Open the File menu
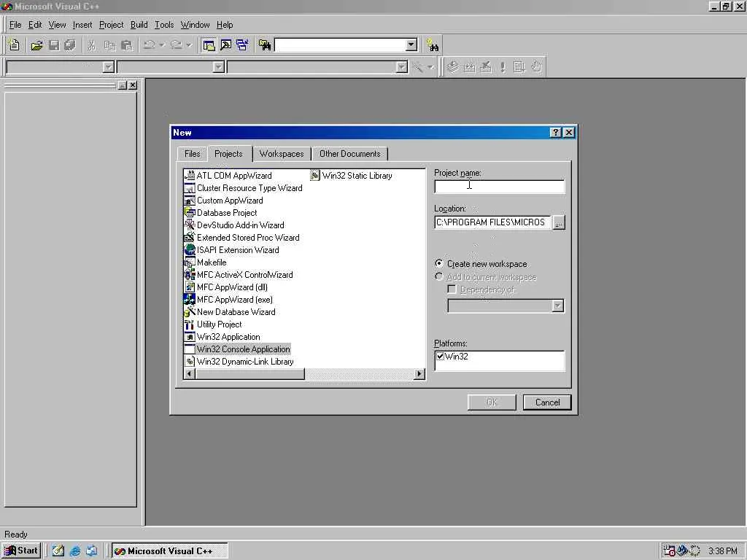The image size is (747, 560). click(15, 25)
